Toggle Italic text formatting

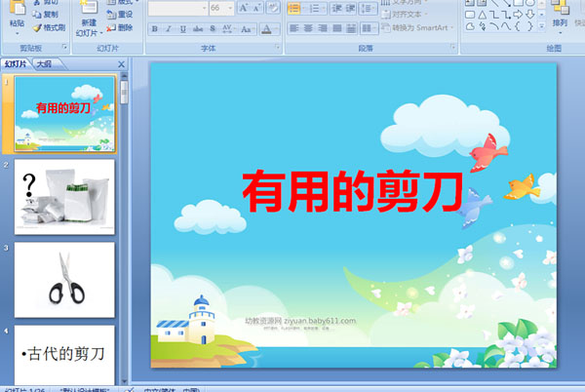168,29
